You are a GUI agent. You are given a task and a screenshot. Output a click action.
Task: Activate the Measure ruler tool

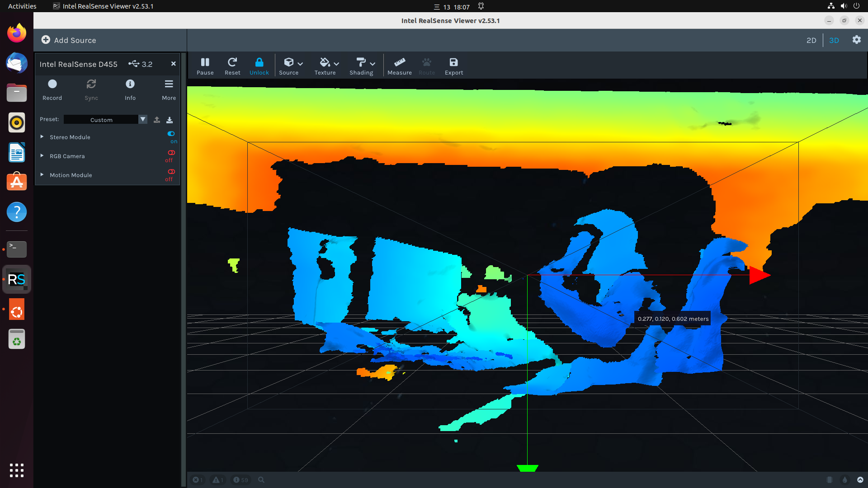coord(399,66)
